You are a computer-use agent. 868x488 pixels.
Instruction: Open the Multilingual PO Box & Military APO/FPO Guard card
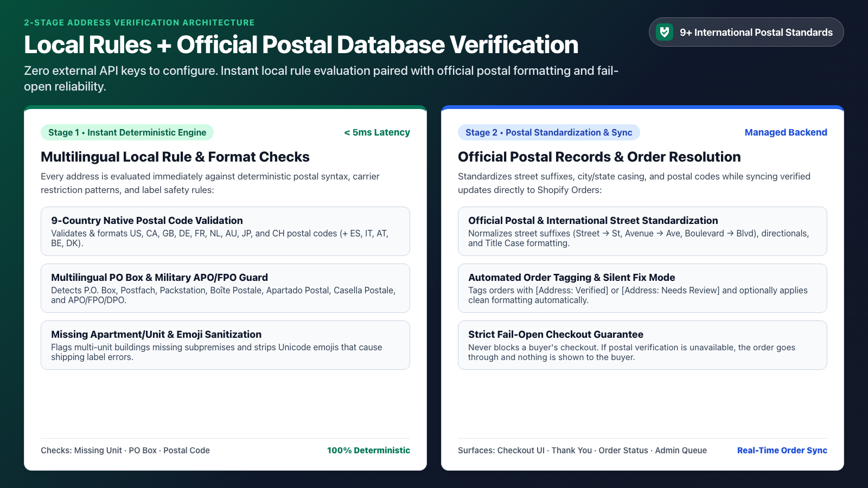coord(225,288)
